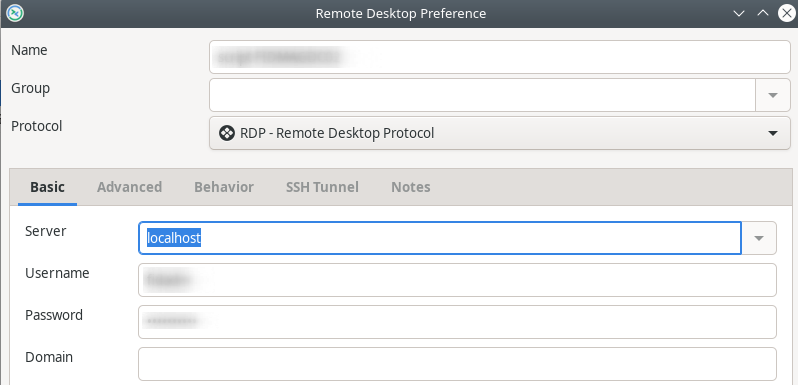This screenshot has height=385, width=798.
Task: Select the SSH Tunnel tab
Action: [x=322, y=187]
